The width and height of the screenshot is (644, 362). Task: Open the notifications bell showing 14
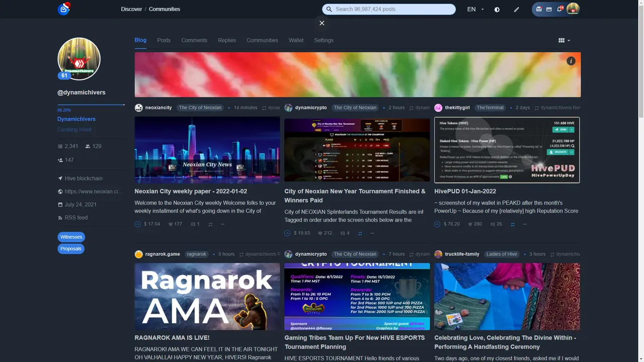coord(560,9)
